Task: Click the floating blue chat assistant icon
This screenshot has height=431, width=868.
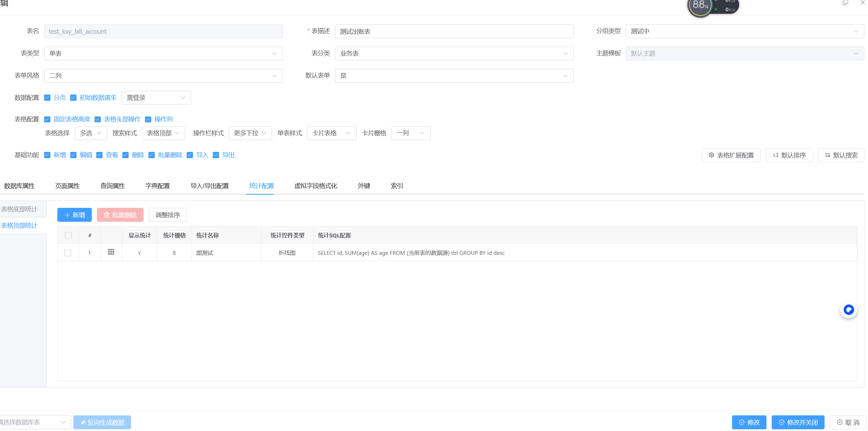Action: click(849, 310)
